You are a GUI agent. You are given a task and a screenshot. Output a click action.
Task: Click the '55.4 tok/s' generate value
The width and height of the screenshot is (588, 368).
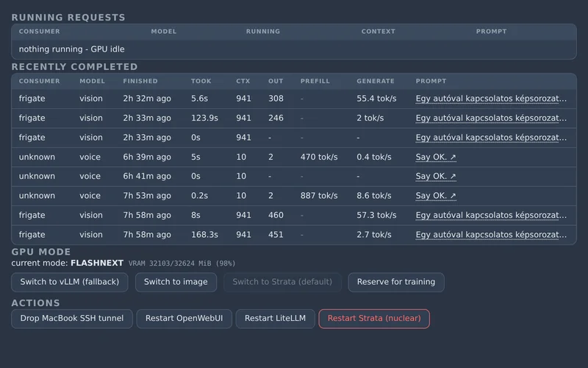tap(376, 99)
